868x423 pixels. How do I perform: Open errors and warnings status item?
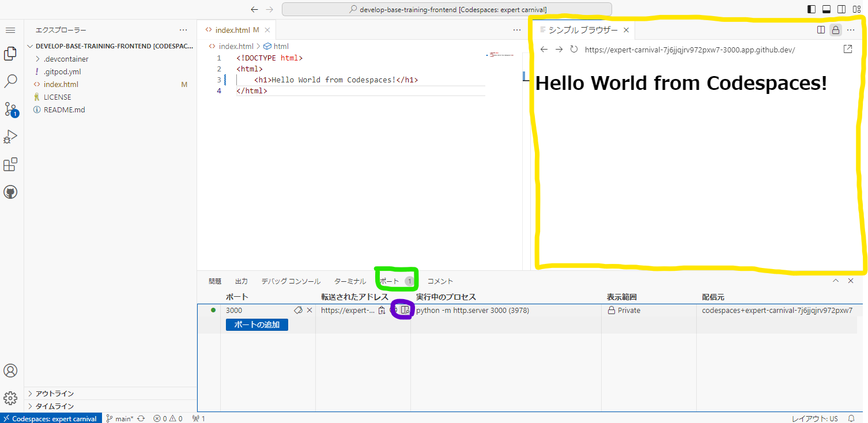pyautogui.click(x=168, y=418)
